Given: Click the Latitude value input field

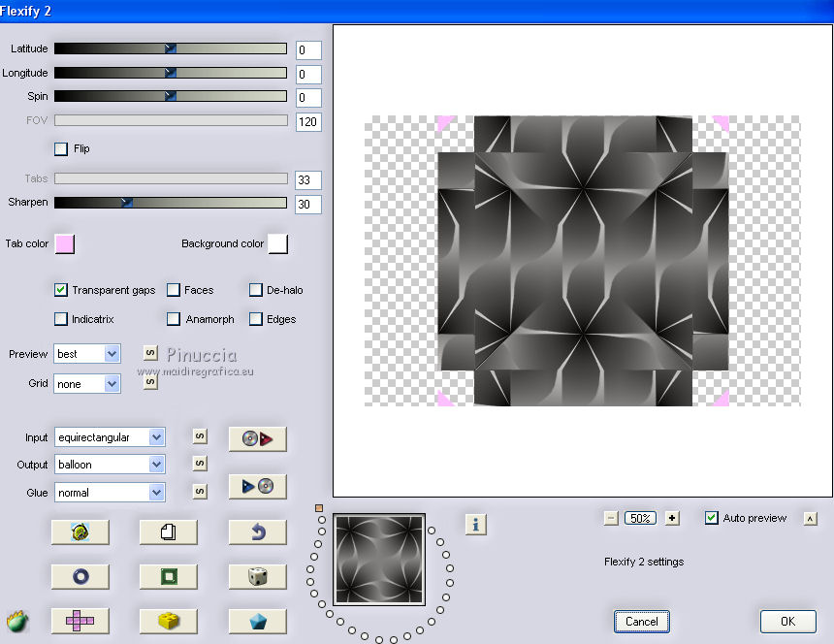Looking at the screenshot, I should (308, 50).
